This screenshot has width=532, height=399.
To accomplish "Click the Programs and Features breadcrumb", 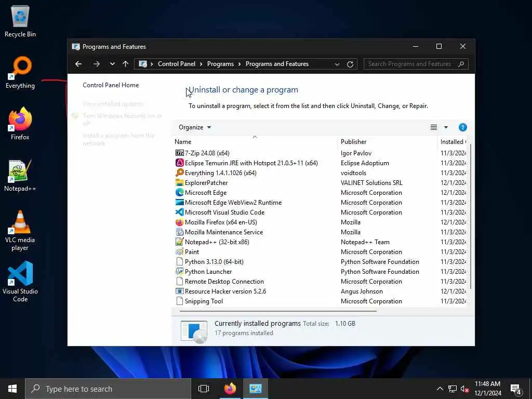I will tap(277, 64).
